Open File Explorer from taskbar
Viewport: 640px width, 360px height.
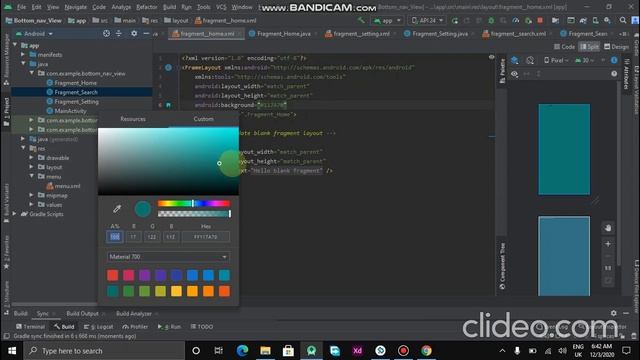click(265, 351)
